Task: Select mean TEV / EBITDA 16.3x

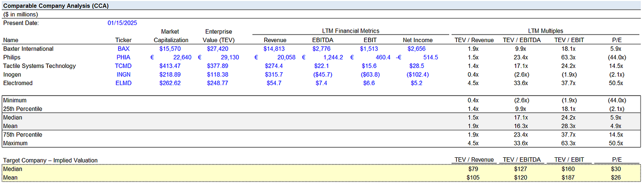Action: click(x=521, y=126)
